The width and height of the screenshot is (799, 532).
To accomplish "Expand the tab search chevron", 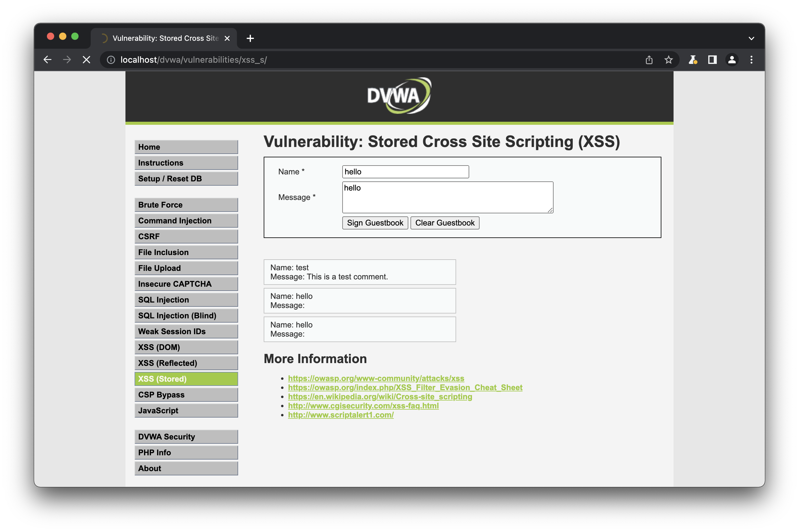I will 751,38.
